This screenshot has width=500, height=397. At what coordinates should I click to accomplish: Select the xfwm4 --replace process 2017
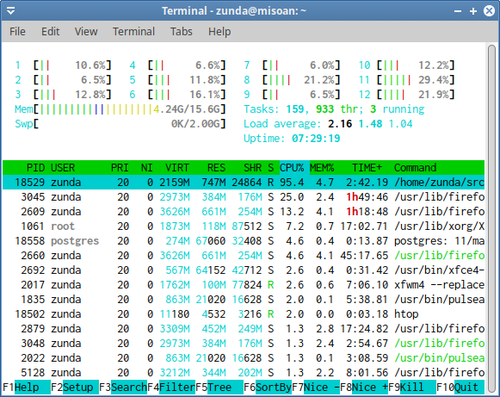[x=244, y=285]
